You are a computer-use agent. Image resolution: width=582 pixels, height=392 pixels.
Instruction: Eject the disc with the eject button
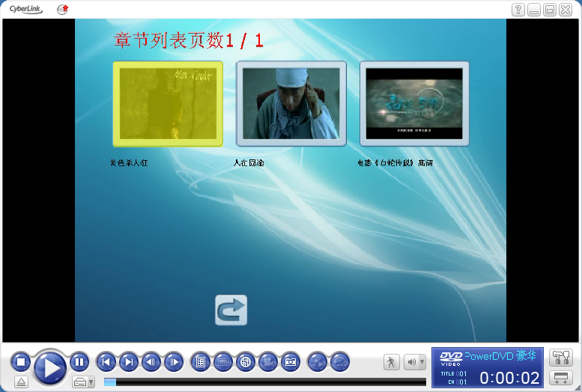point(21,382)
